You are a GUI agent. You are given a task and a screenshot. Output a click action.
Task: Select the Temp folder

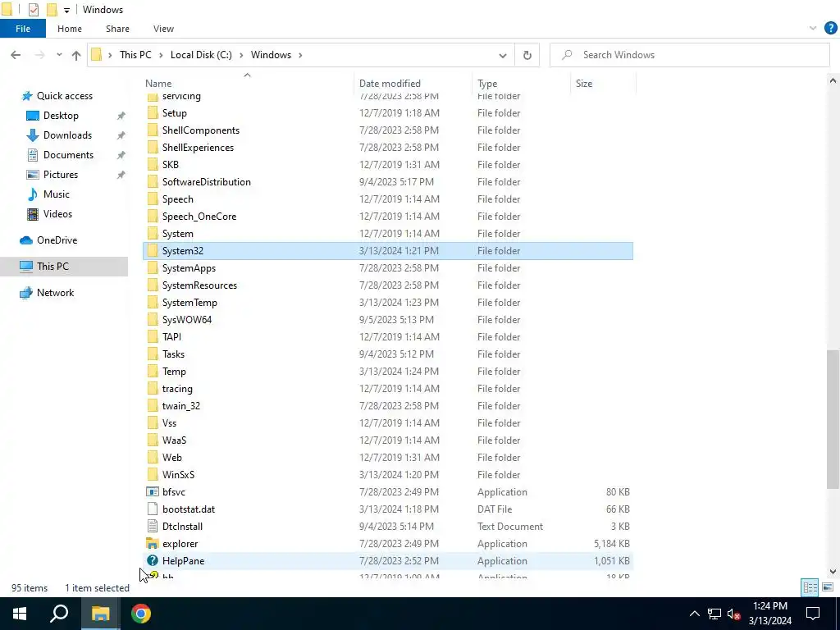[x=388, y=372]
